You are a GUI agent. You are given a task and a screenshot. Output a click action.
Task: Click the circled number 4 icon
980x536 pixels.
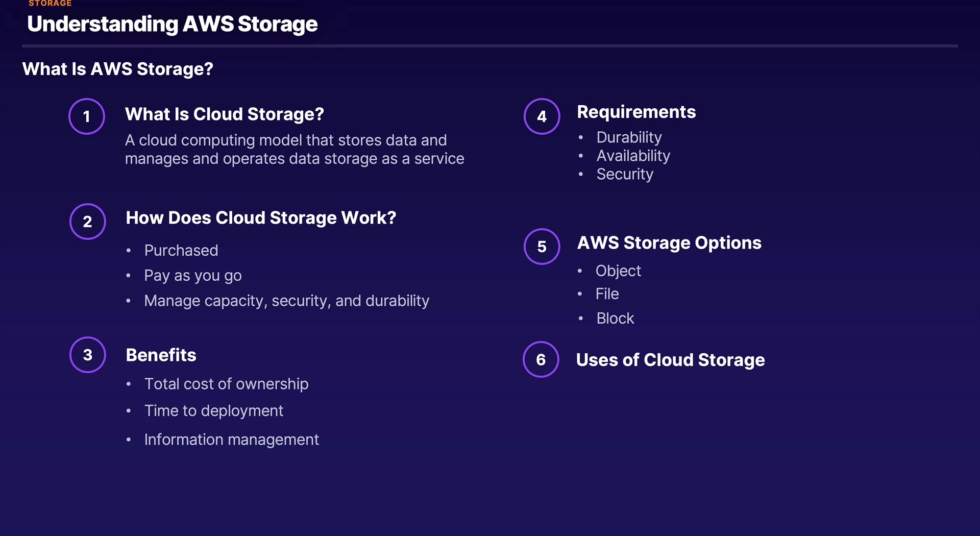pos(542,116)
